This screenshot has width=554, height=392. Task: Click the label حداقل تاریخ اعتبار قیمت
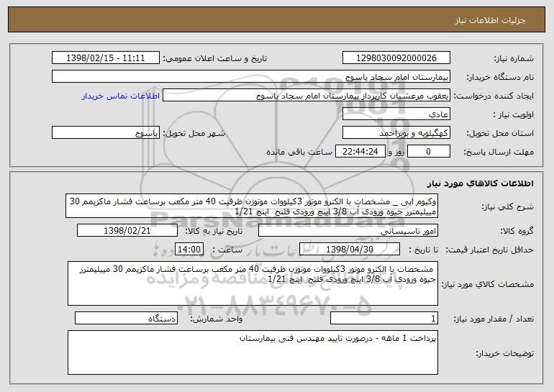pyautogui.click(x=489, y=250)
